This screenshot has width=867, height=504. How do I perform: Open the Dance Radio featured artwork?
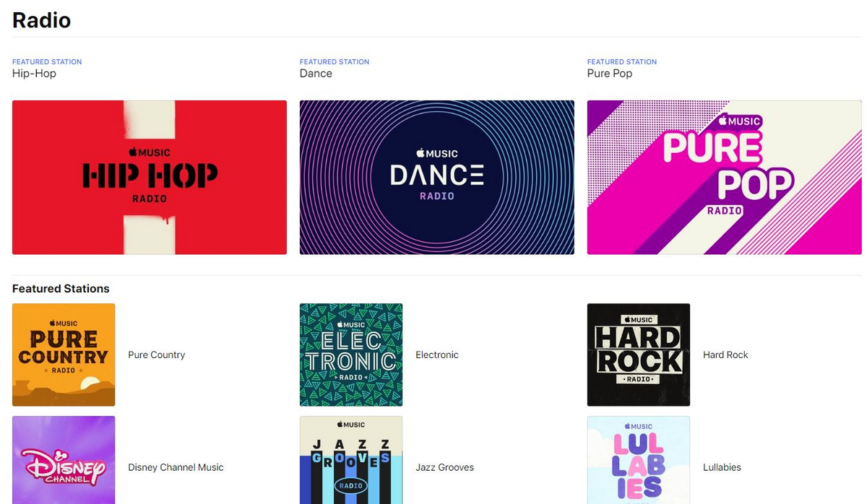(437, 178)
